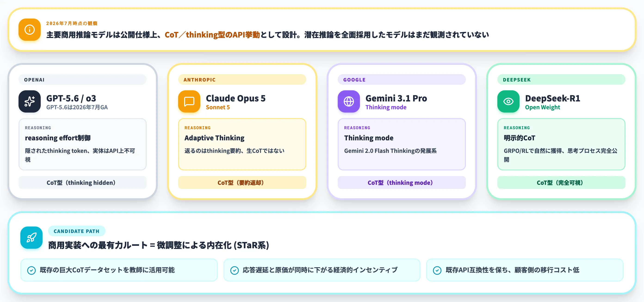Click the check icon next to 既存の巨大CoTデータセット
Viewport: 644px width, 302px height.
tap(31, 270)
